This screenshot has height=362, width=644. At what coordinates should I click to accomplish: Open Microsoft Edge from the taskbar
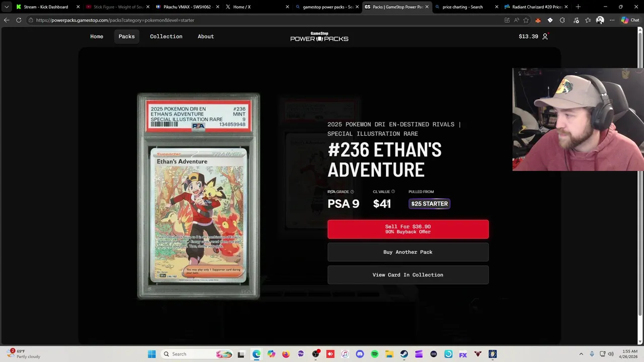[257, 354]
